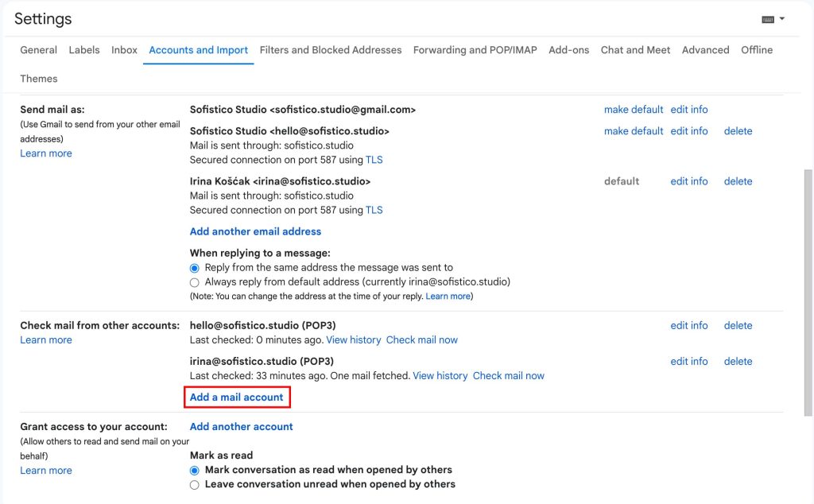Open Learn more under Send mail as
The height and width of the screenshot is (504, 814).
point(46,153)
